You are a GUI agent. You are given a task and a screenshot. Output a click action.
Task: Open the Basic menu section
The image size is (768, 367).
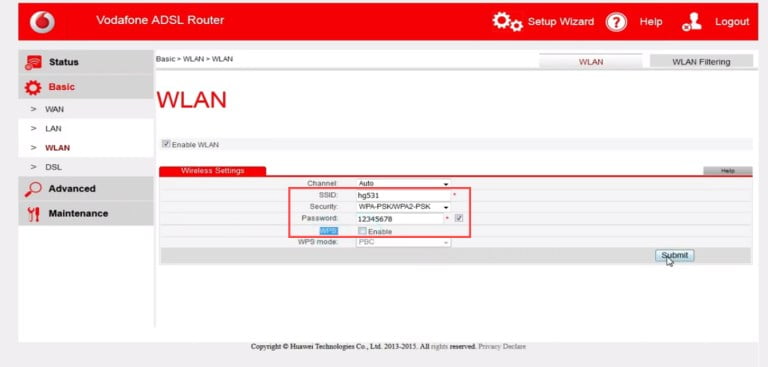86,87
